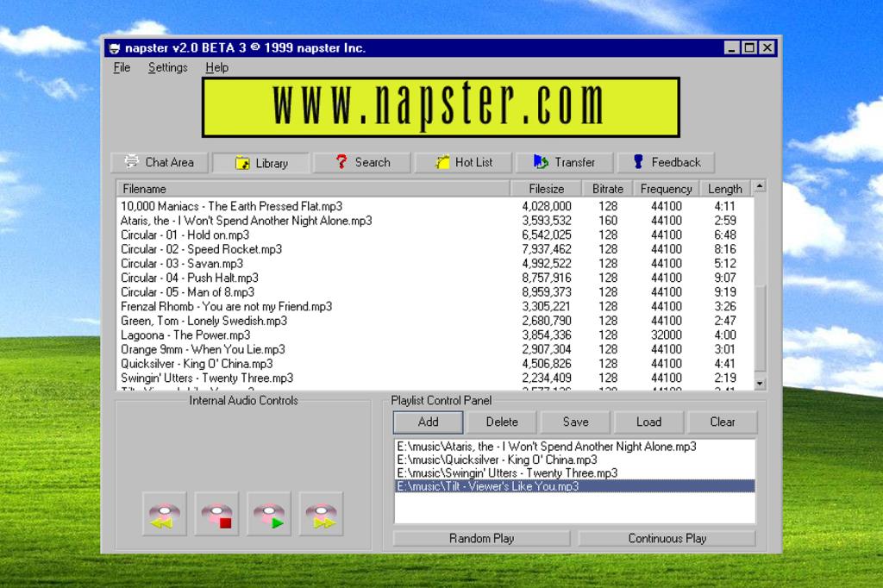Click the library list vertical scrollbar thumb
Image resolution: width=883 pixels, height=588 pixels.
(760, 328)
